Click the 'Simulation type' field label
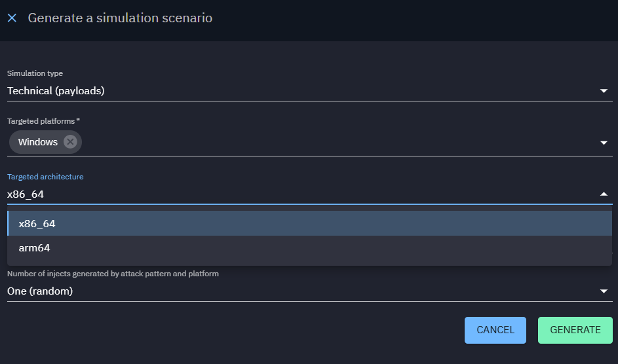 coord(35,73)
